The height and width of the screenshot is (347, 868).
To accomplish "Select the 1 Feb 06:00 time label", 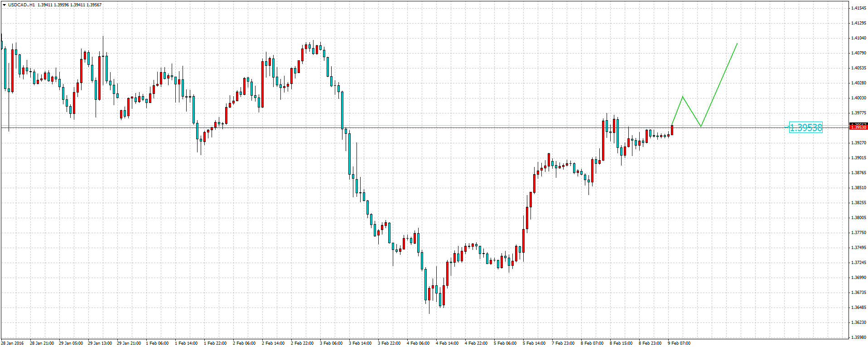I will tap(157, 343).
